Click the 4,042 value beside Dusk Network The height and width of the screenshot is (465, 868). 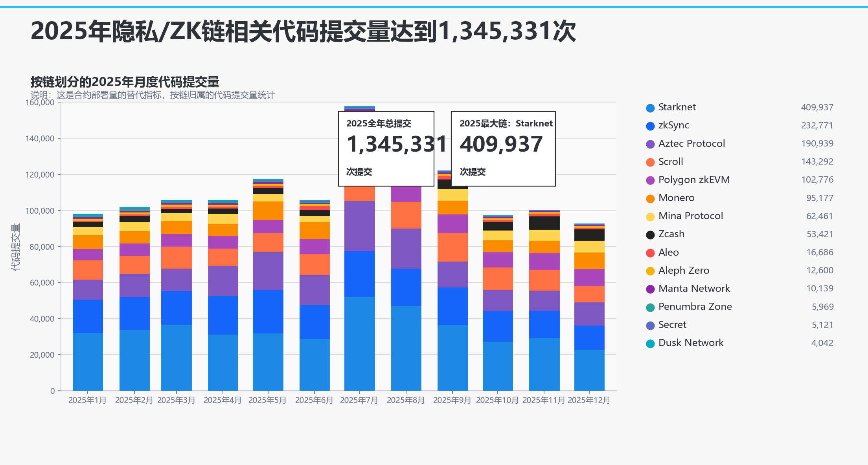[x=822, y=343]
